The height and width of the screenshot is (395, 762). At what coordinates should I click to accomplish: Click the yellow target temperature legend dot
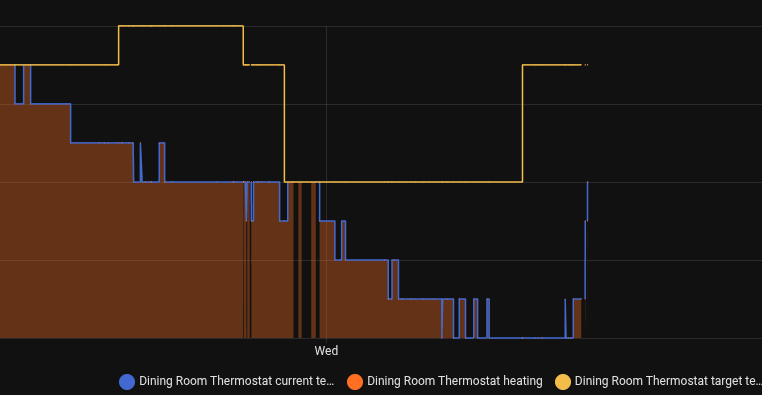563,381
